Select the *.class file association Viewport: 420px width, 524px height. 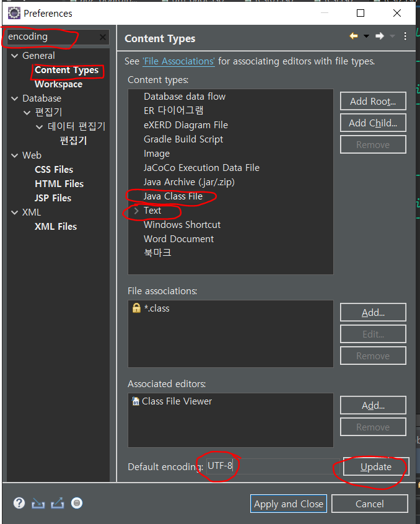(x=157, y=308)
